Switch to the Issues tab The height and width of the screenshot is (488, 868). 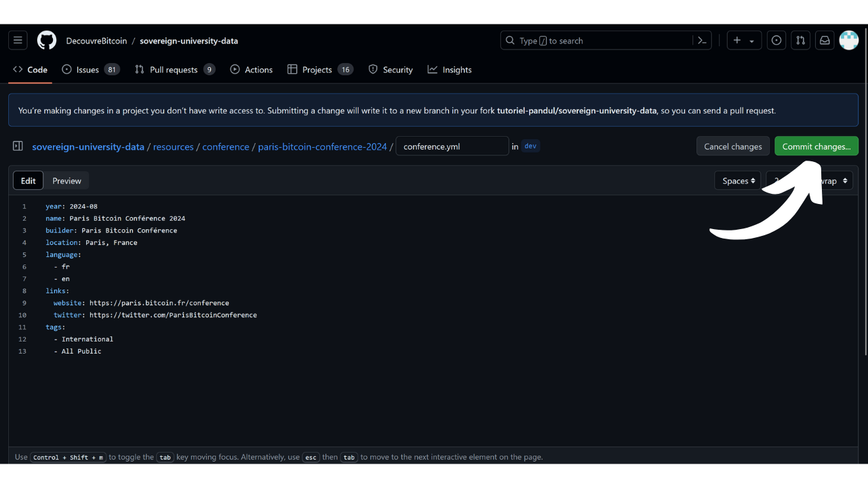pyautogui.click(x=91, y=70)
